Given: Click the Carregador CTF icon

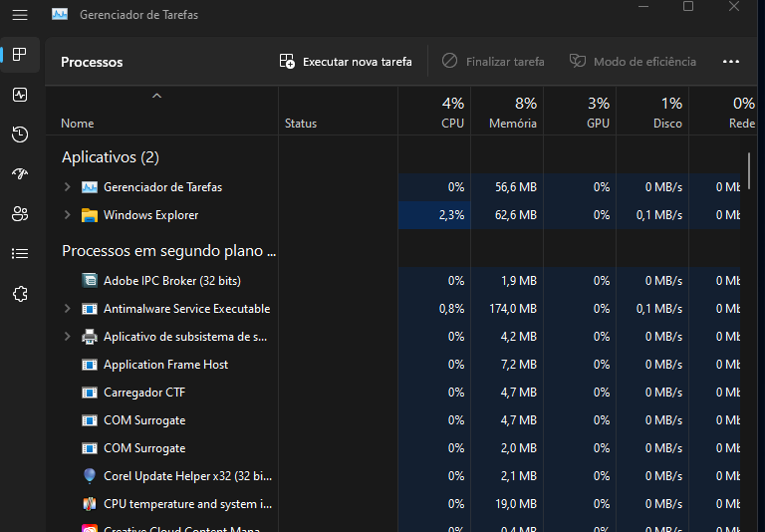Looking at the screenshot, I should [x=90, y=393].
